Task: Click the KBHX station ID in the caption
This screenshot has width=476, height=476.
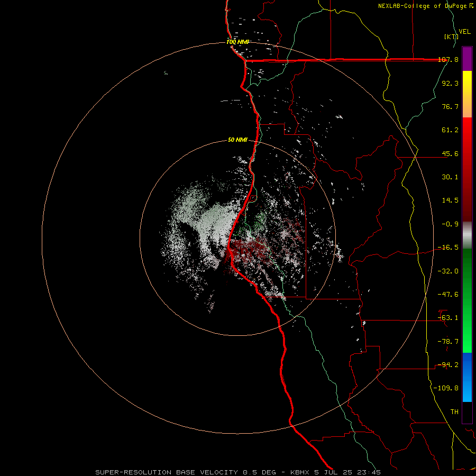Action: tap(301, 472)
